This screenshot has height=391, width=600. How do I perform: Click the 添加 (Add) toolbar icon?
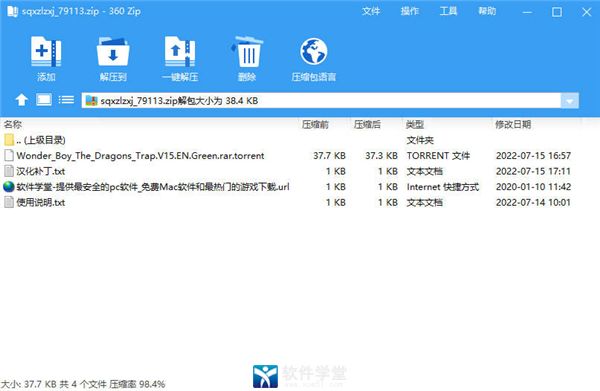46,51
